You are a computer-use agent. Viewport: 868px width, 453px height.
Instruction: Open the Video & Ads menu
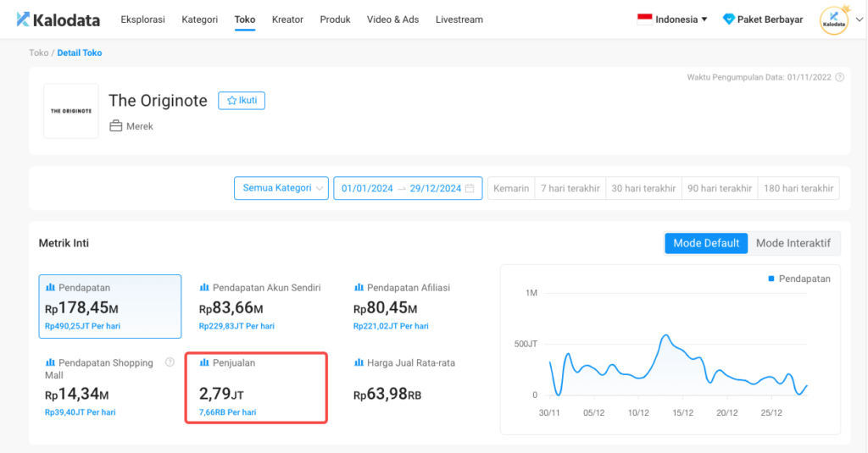[x=392, y=19]
